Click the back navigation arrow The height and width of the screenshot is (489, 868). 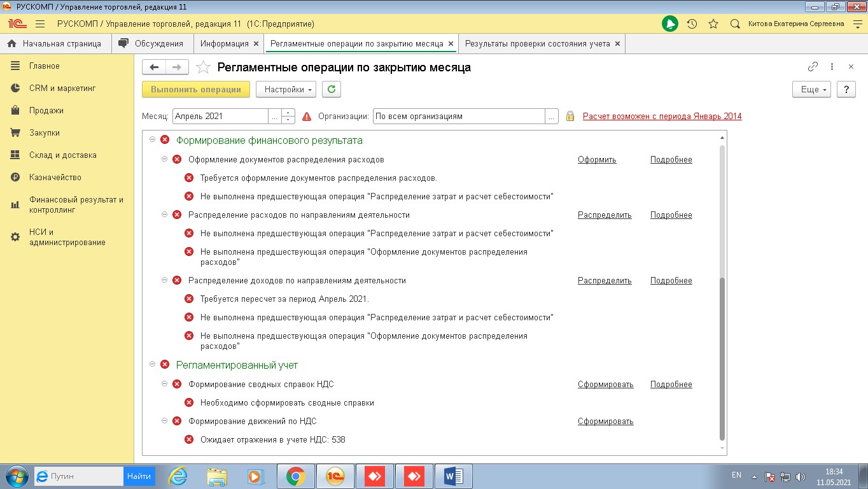[x=154, y=67]
